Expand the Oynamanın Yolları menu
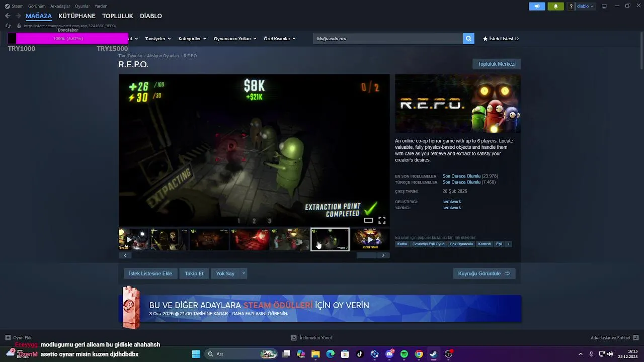 tap(235, 39)
